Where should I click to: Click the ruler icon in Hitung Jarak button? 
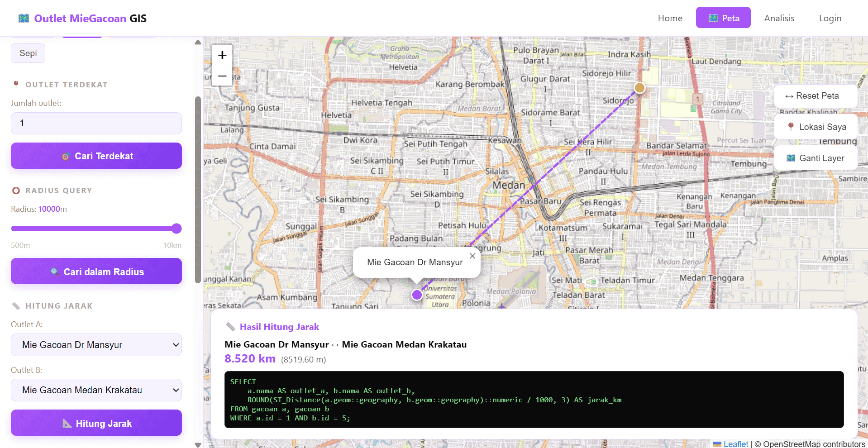coord(67,424)
